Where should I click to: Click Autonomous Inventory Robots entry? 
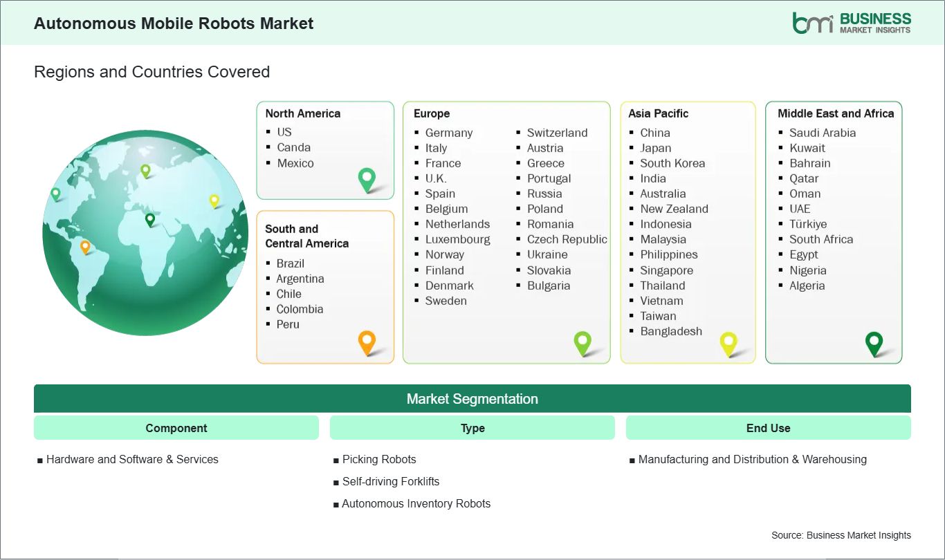[x=416, y=503]
